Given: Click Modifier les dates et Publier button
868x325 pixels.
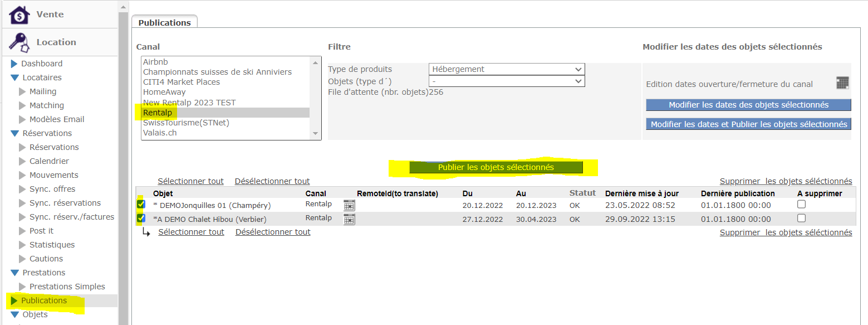Looking at the screenshot, I should pyautogui.click(x=749, y=124).
